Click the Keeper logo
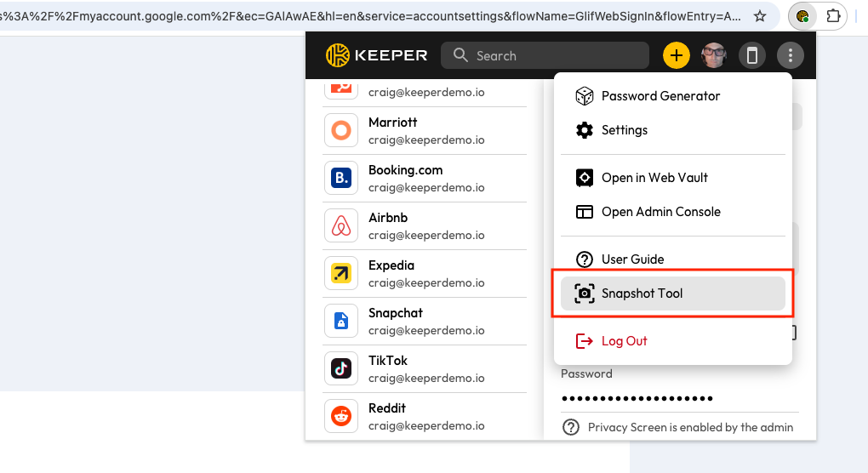Image resolution: width=868 pixels, height=473 pixels. click(376, 56)
